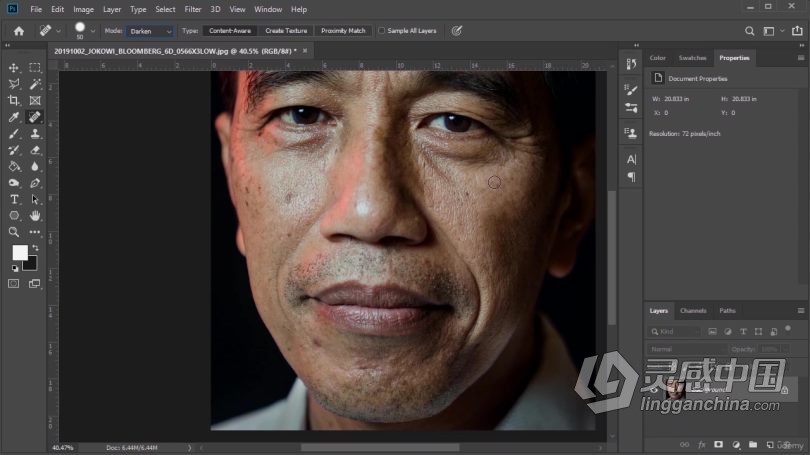Open the Image menu
This screenshot has height=455, width=810.
pos(83,9)
